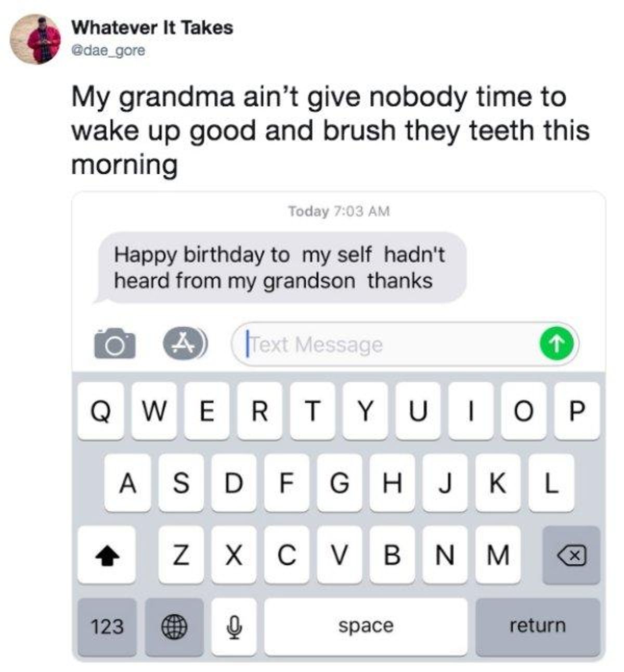
Task: Tap the P key on keyboard
Action: pyautogui.click(x=577, y=412)
